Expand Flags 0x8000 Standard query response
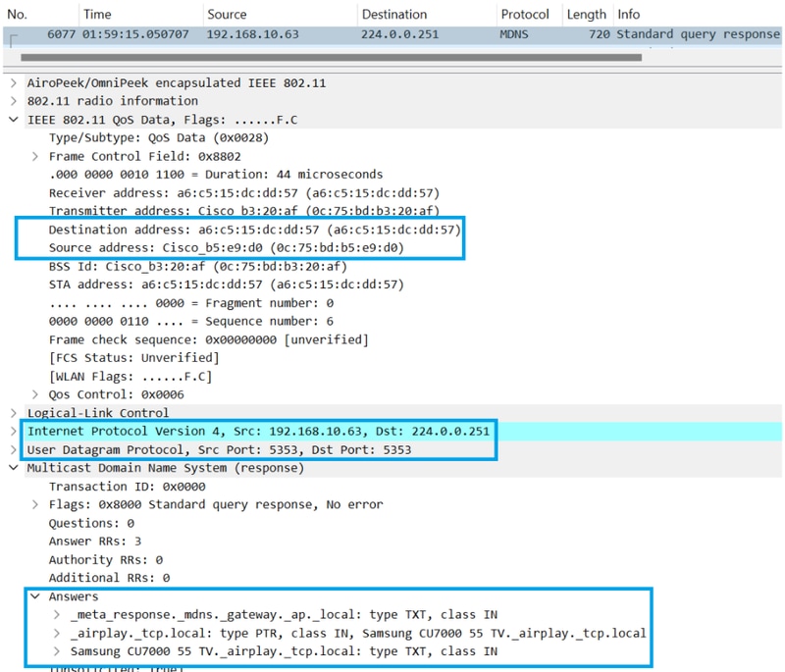Screen dimensions: 785x672 click(35, 504)
